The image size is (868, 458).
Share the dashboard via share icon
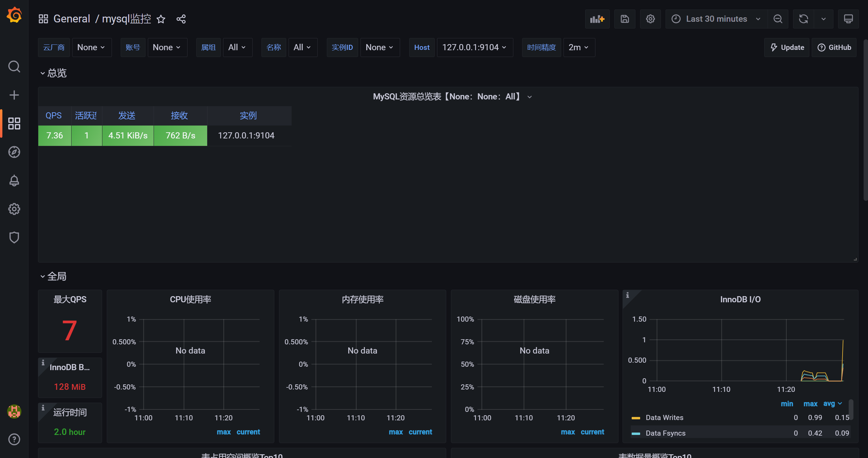181,19
